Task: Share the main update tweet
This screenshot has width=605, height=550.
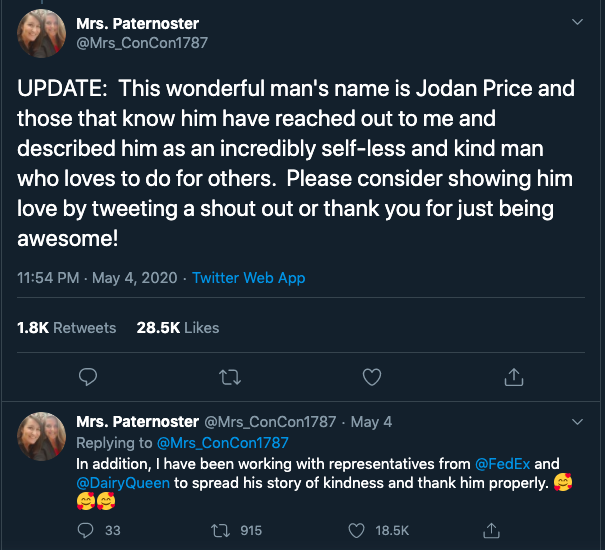Action: pyautogui.click(x=514, y=376)
